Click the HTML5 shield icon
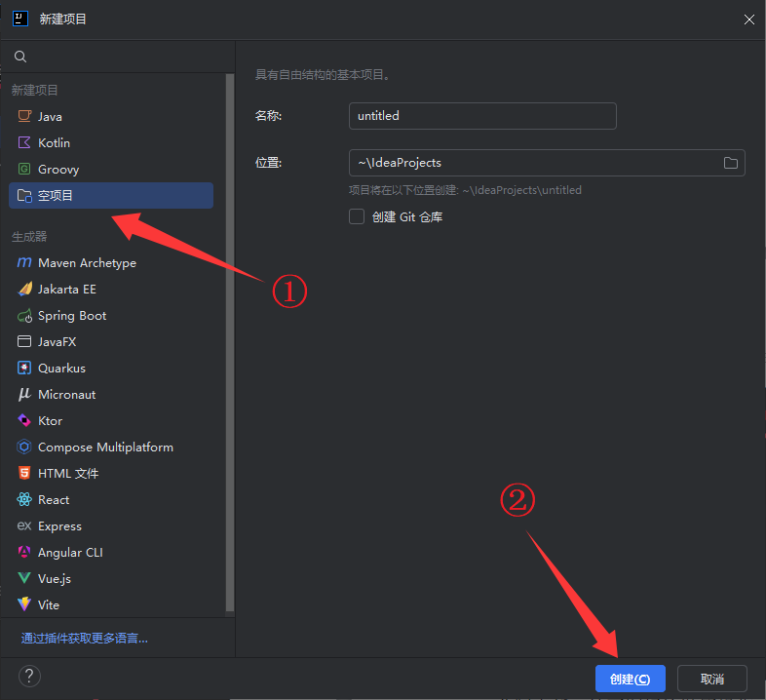This screenshot has height=700, width=766. 24,473
